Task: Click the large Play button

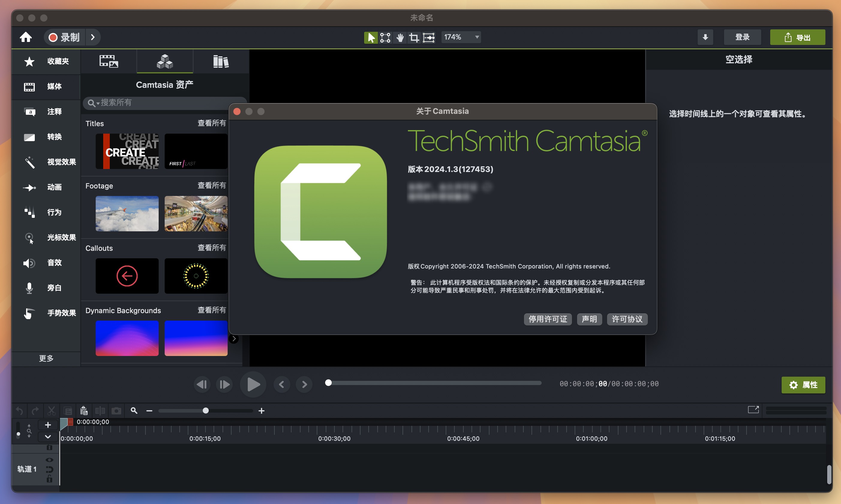Action: click(253, 384)
